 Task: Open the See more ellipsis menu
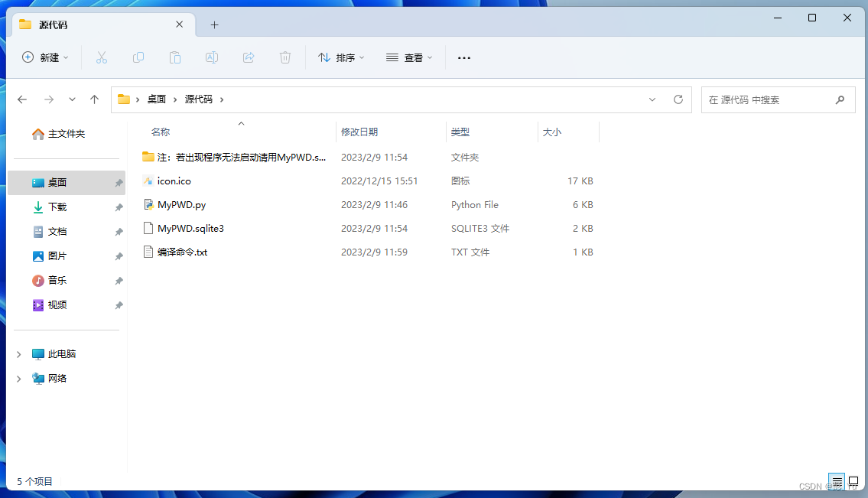463,57
